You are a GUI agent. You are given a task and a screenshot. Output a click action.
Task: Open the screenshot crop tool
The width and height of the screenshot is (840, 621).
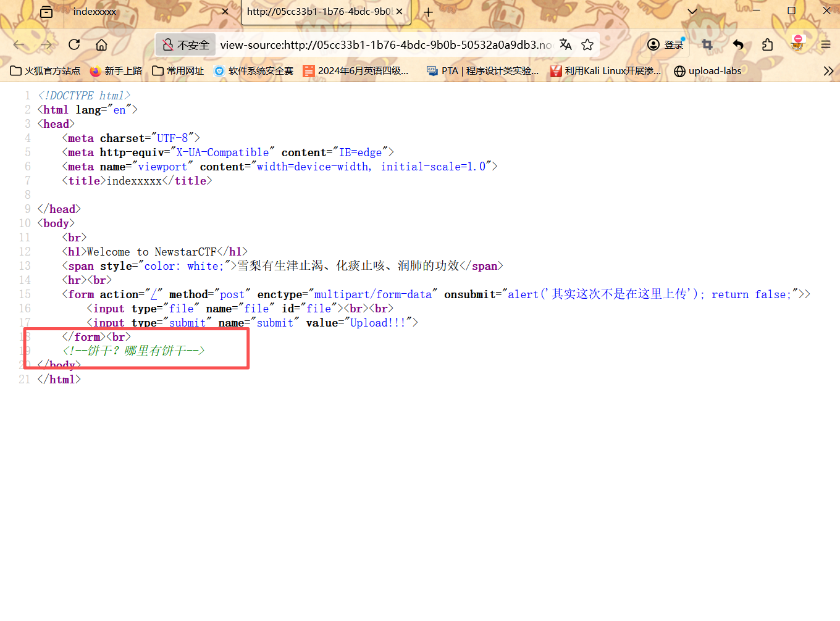tap(707, 44)
